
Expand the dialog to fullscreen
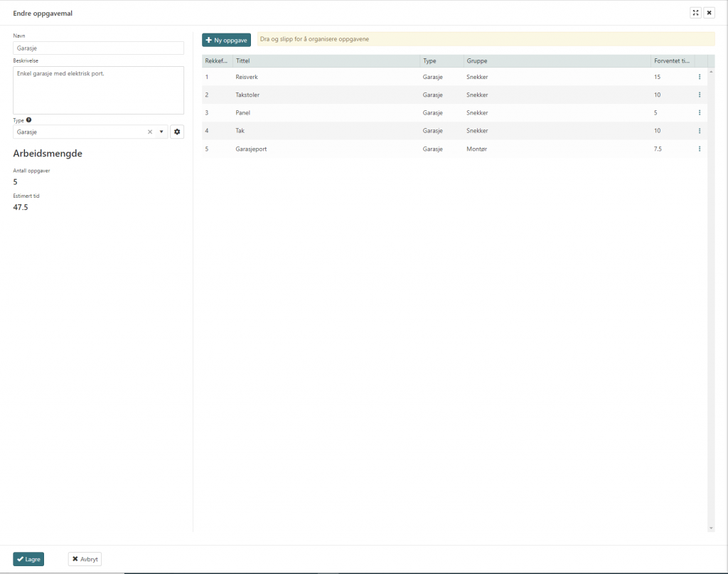coord(695,13)
